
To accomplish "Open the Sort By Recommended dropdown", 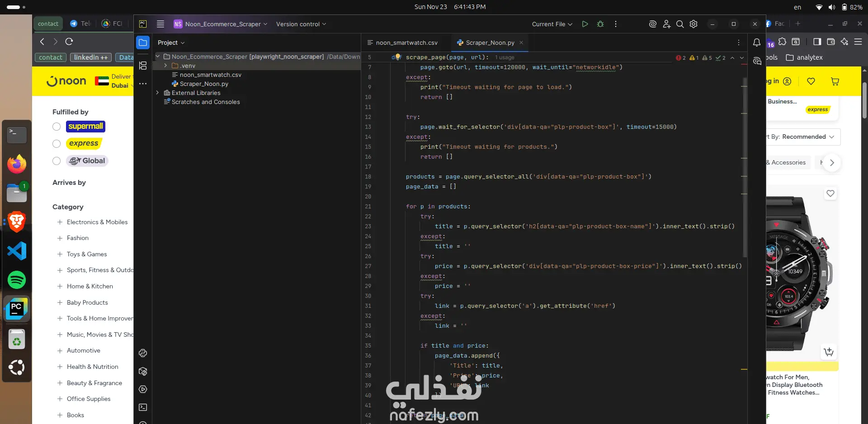I will click(803, 137).
